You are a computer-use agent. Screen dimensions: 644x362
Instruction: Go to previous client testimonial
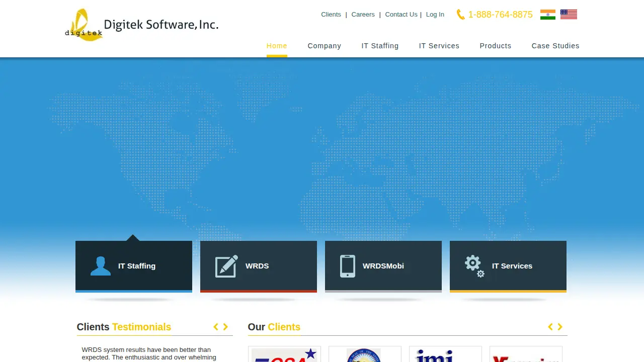[216, 327]
